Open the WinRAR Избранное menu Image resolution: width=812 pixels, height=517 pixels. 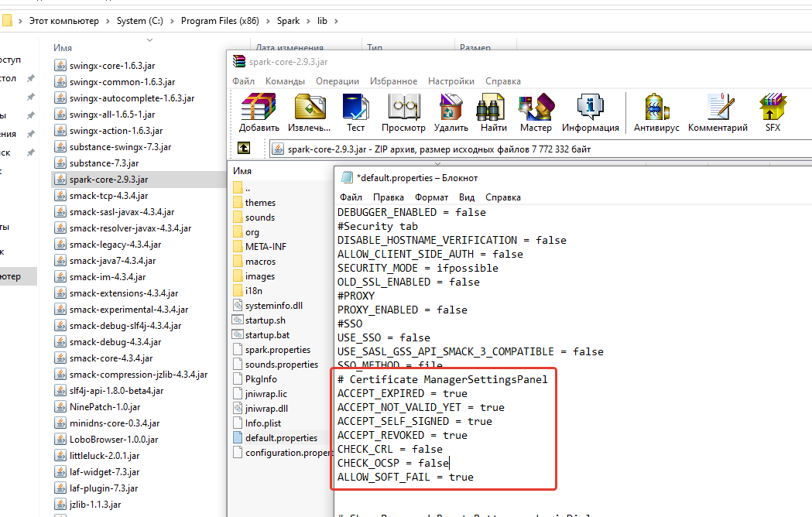click(393, 81)
